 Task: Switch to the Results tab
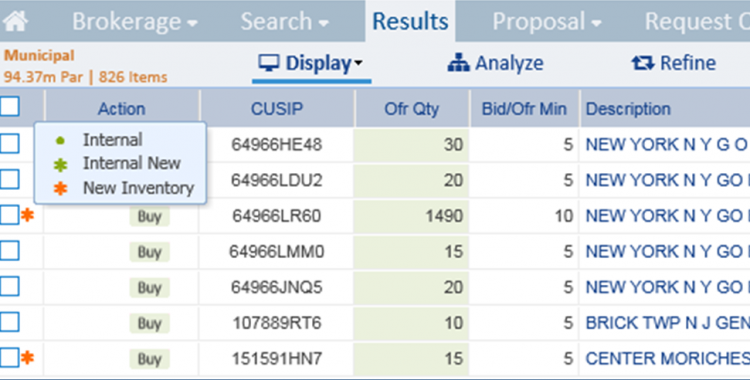pyautogui.click(x=410, y=22)
